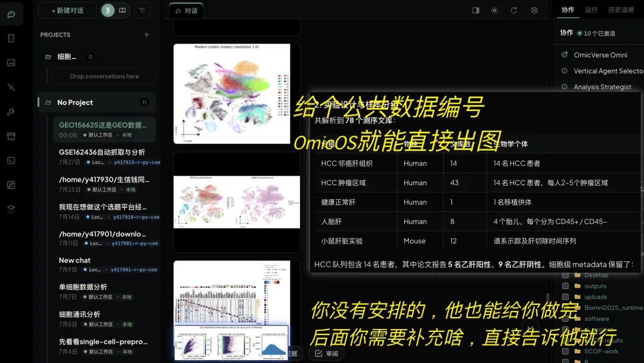This screenshot has height=363, width=644.
Task: Add a new project with plus icon
Action: pyautogui.click(x=147, y=35)
